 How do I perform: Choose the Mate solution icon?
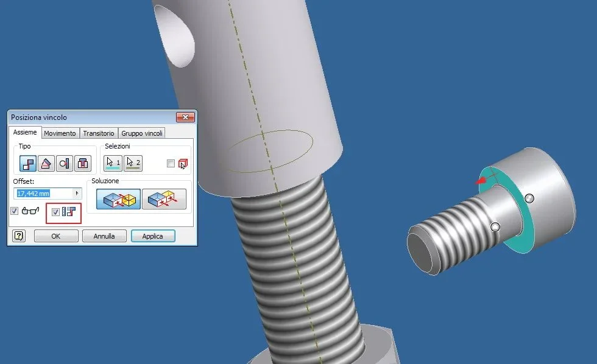(118, 199)
